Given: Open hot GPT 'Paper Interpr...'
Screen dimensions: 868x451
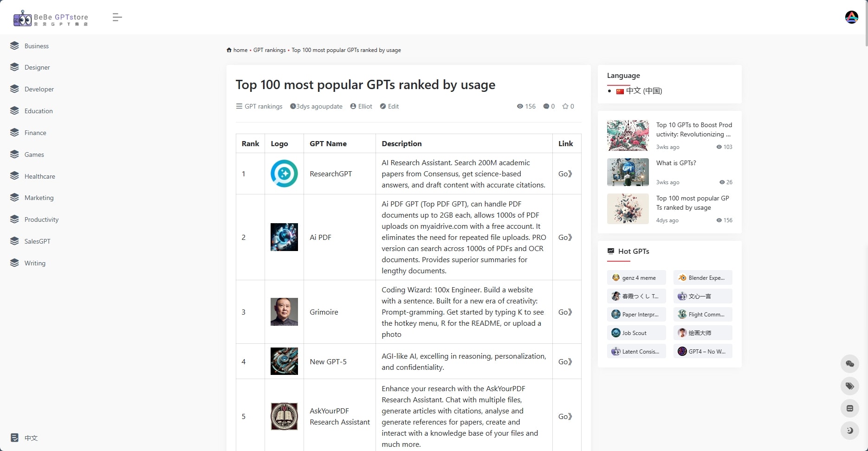Looking at the screenshot, I should pyautogui.click(x=636, y=314).
